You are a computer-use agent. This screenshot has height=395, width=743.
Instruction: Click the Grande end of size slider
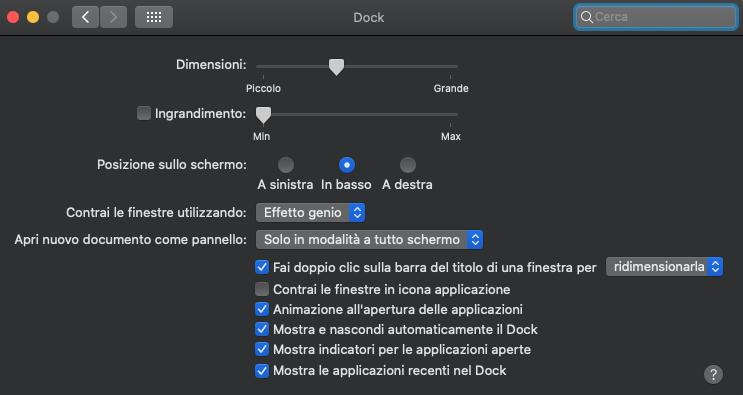(451, 89)
